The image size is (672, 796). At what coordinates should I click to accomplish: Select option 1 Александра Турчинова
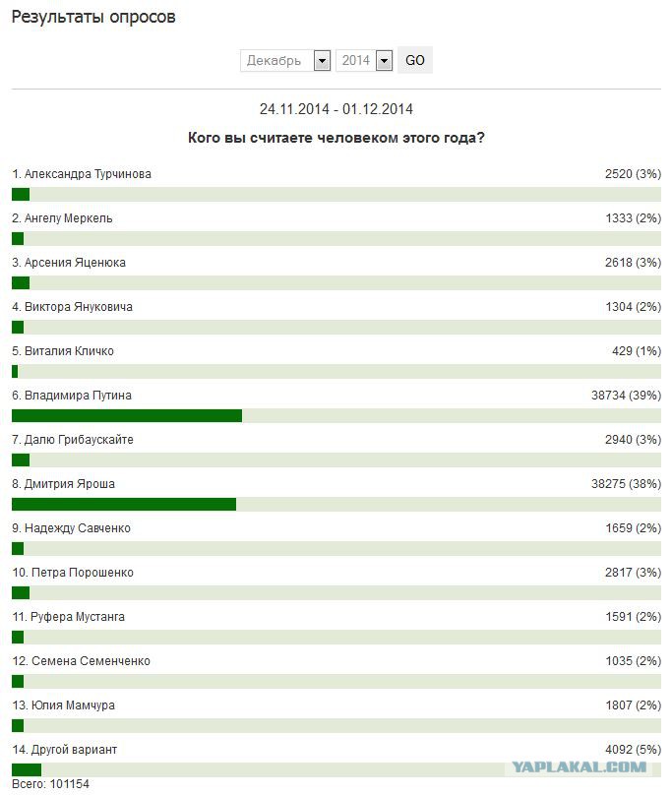[x=82, y=174]
